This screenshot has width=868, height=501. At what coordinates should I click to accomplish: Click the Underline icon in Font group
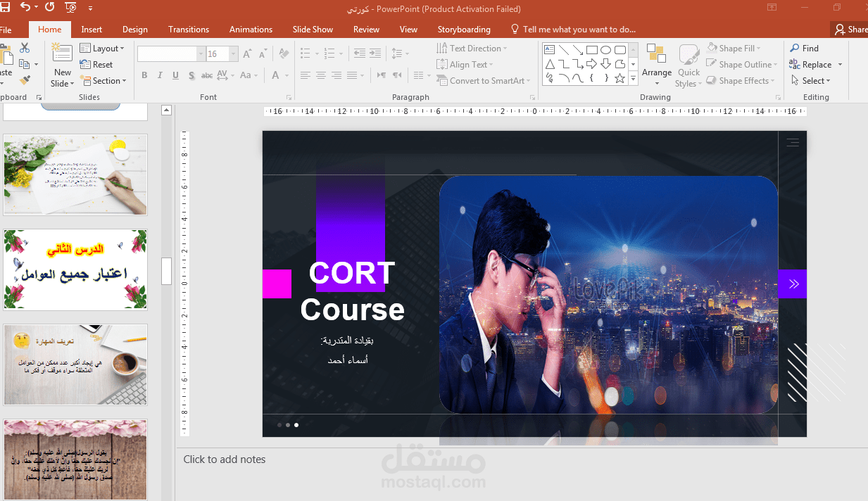[x=175, y=75]
